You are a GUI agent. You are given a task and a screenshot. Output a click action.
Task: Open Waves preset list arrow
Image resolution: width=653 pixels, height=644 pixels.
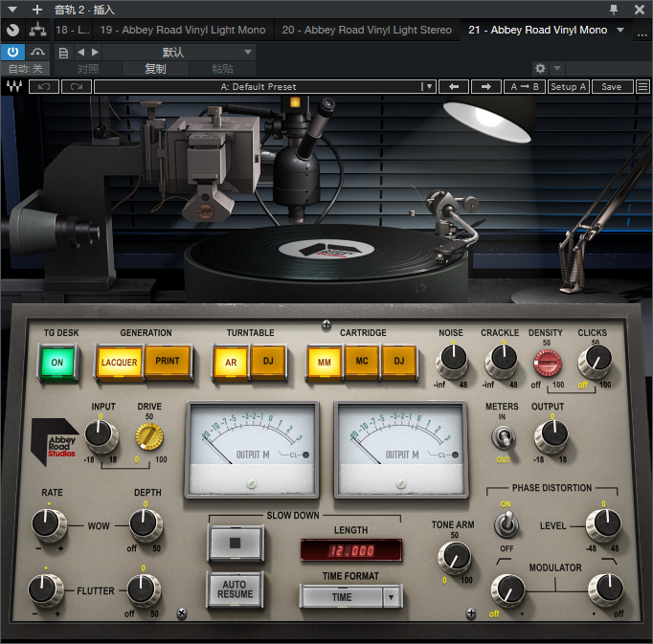click(x=429, y=86)
